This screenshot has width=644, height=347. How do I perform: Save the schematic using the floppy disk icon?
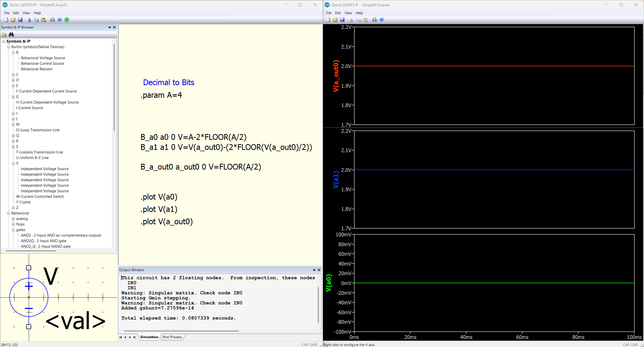(x=20, y=20)
